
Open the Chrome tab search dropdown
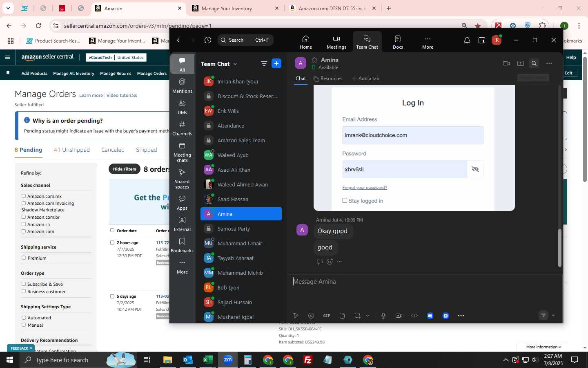point(8,8)
